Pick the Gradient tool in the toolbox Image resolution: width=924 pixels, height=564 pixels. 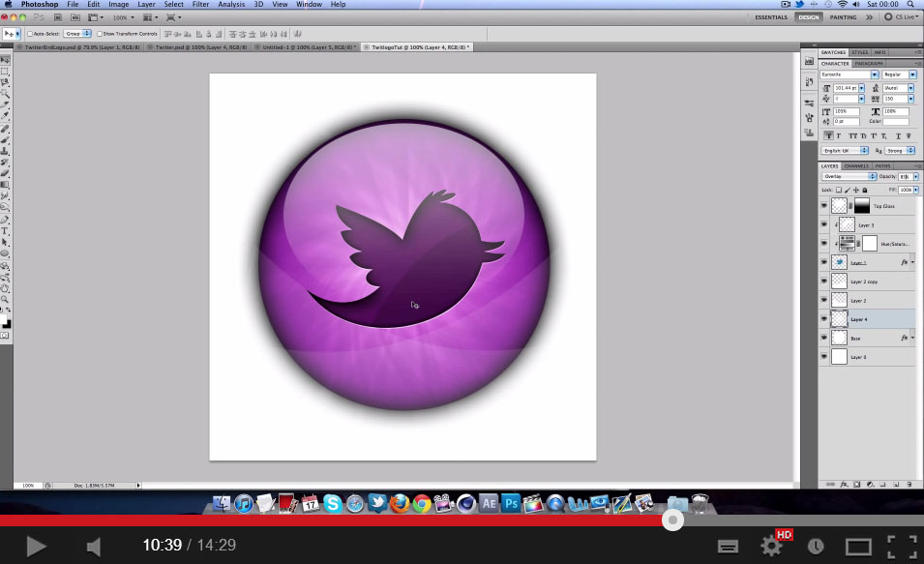[5, 185]
